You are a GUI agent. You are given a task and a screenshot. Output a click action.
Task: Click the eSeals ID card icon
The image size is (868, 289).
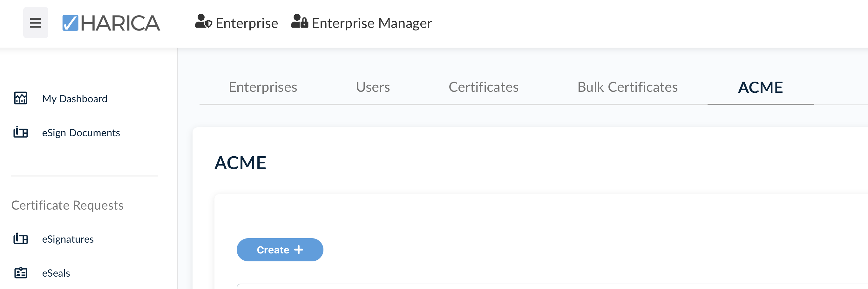pos(21,273)
